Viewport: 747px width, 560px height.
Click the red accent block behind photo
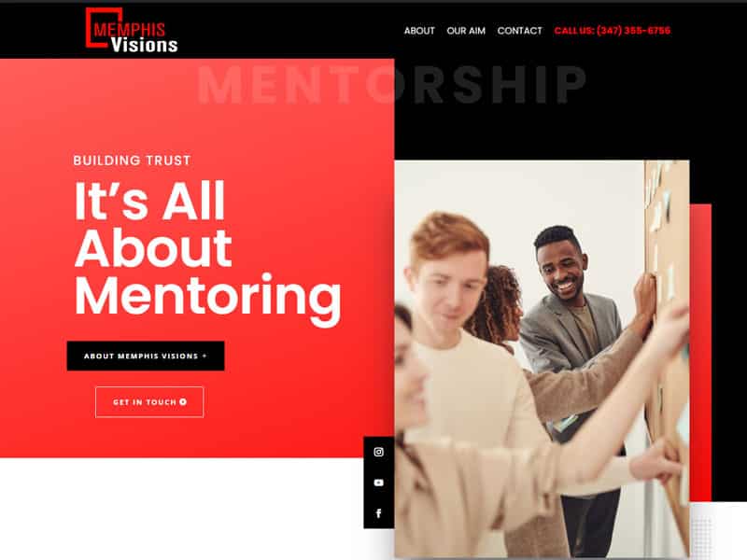tap(700, 353)
